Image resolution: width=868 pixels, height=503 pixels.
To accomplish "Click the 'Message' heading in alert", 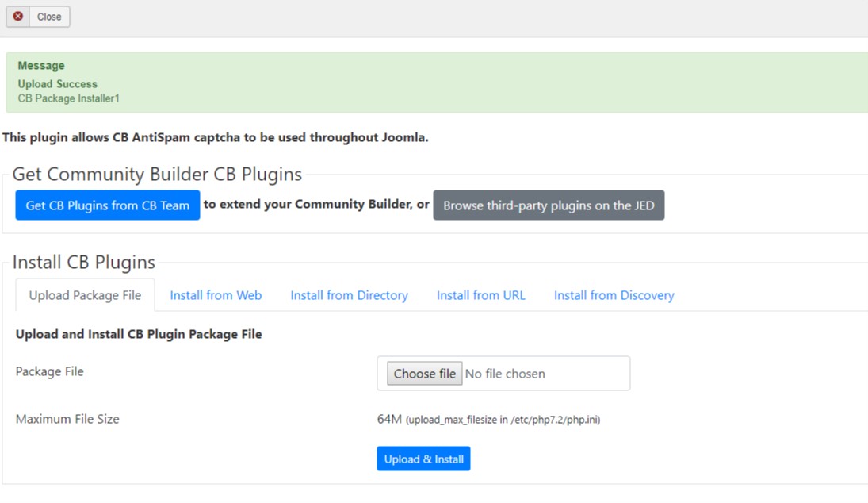I will pos(41,65).
